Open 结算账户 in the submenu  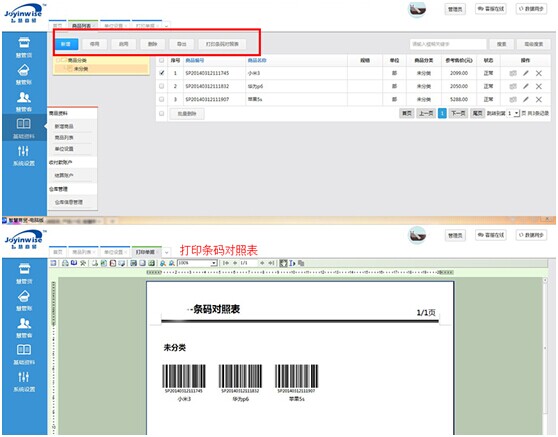pos(64,175)
